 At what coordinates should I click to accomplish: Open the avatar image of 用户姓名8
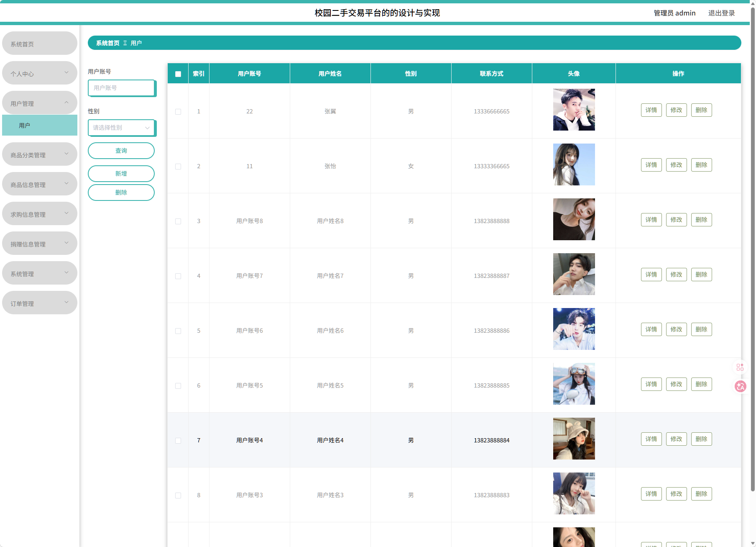[574, 219]
